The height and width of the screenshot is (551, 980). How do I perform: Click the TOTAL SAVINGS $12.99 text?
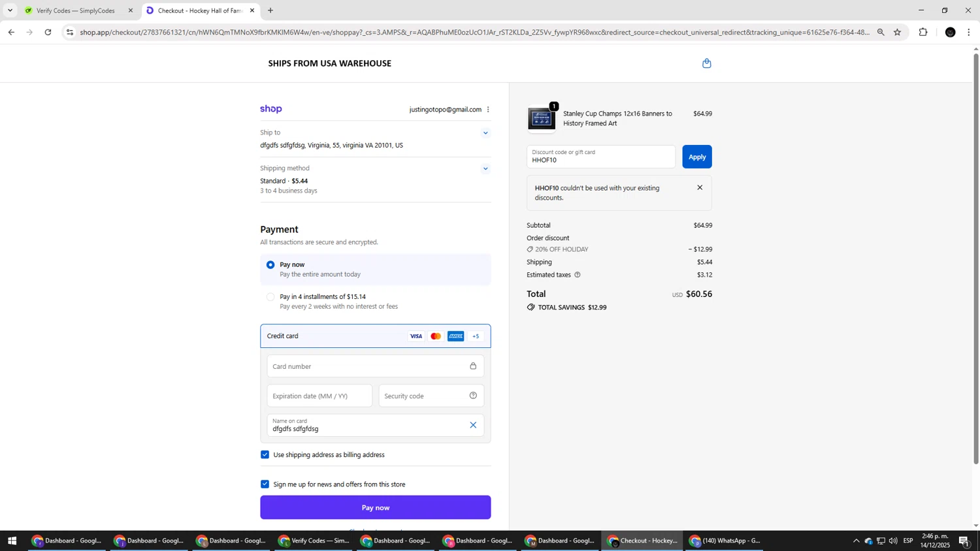click(572, 307)
